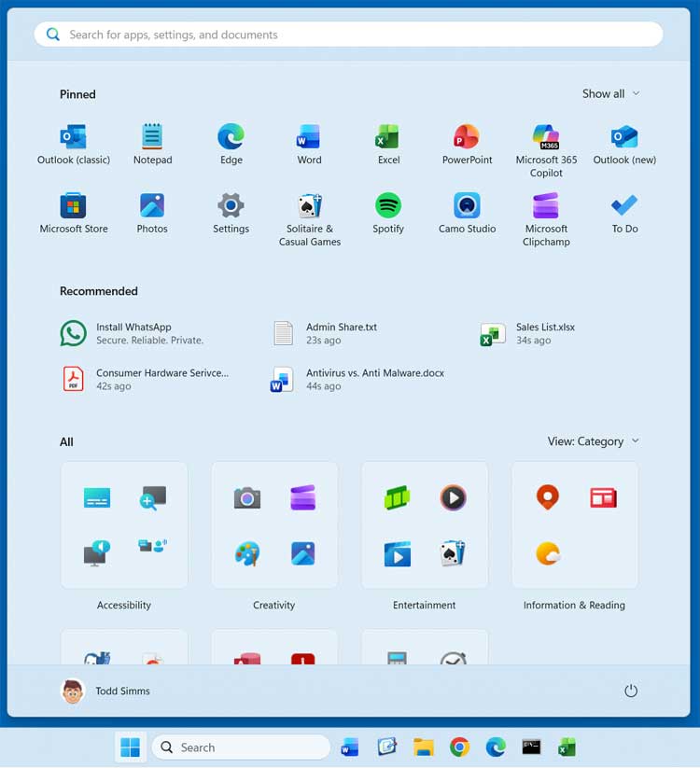This screenshot has width=700, height=768.
Task: Click the taskbar Search box
Action: (241, 747)
